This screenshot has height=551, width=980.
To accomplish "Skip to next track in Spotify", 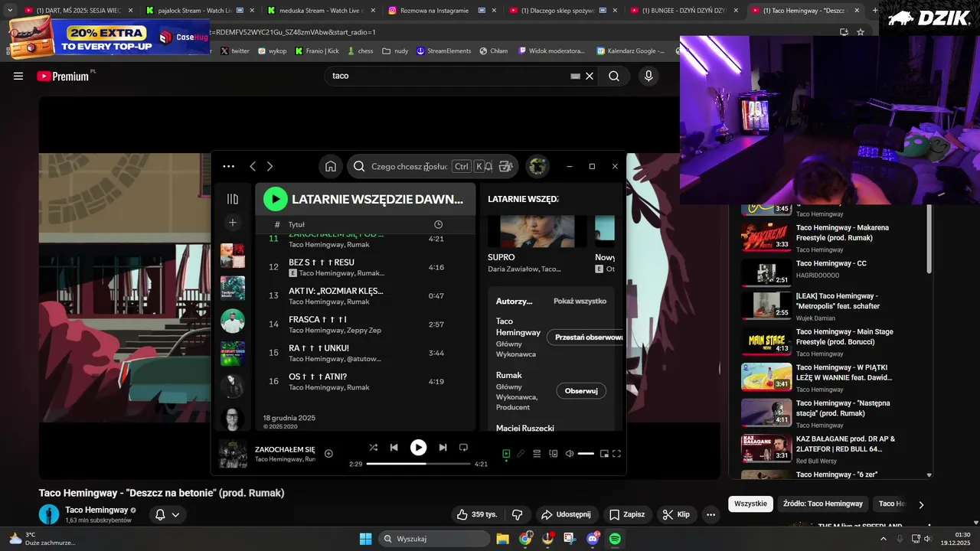I will tap(443, 448).
